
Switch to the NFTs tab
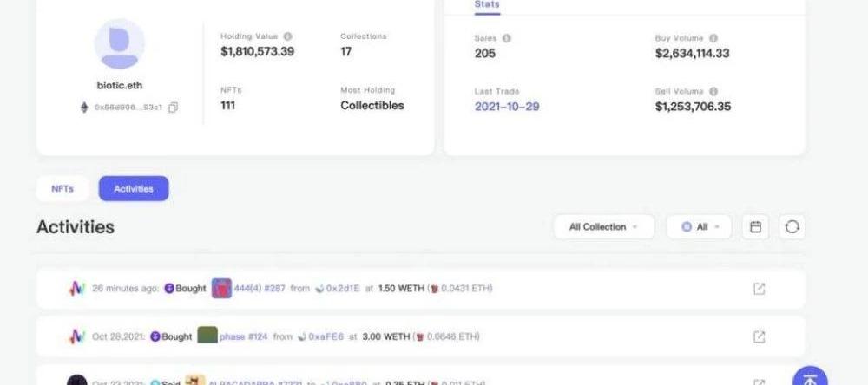(62, 188)
